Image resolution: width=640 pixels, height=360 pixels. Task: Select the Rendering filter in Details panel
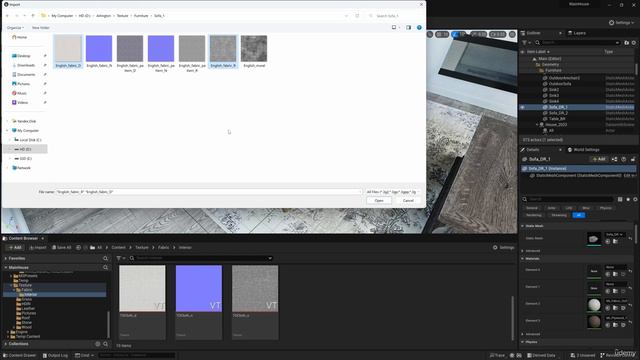(x=533, y=215)
